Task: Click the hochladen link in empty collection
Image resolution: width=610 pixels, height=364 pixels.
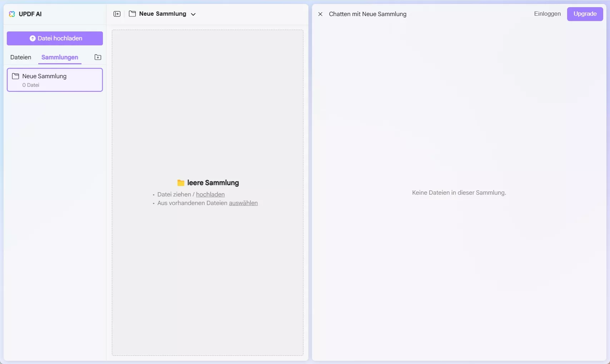Action: tap(210, 194)
